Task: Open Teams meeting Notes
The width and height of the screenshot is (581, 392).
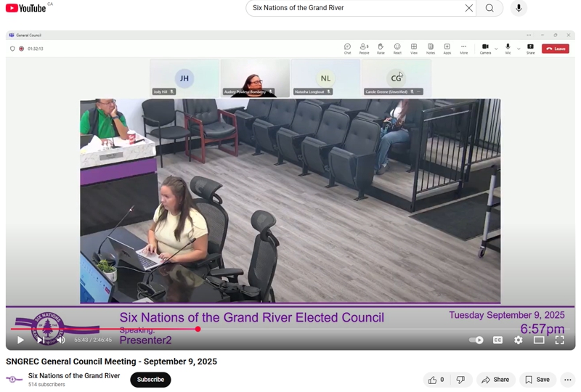Action: 431,49
